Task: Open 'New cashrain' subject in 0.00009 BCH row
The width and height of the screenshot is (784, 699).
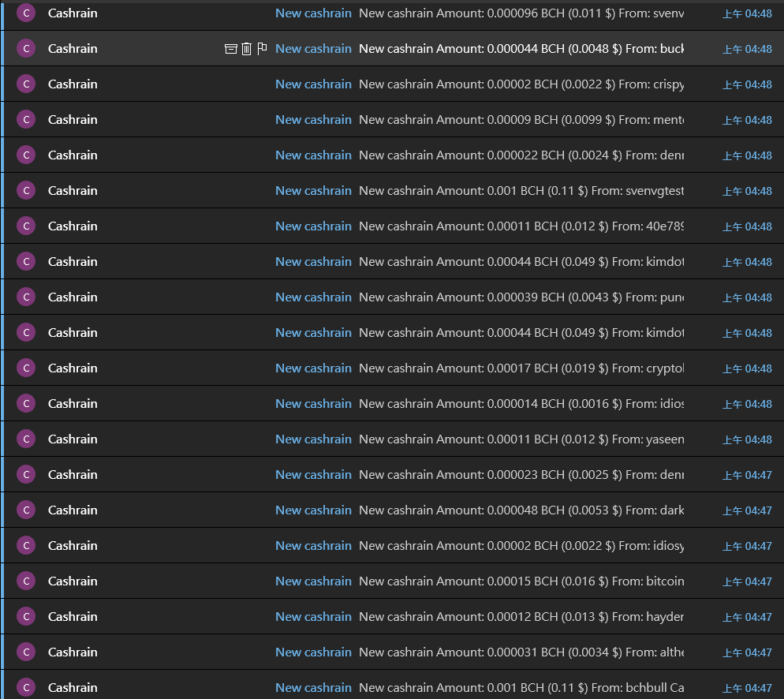Action: click(x=313, y=120)
